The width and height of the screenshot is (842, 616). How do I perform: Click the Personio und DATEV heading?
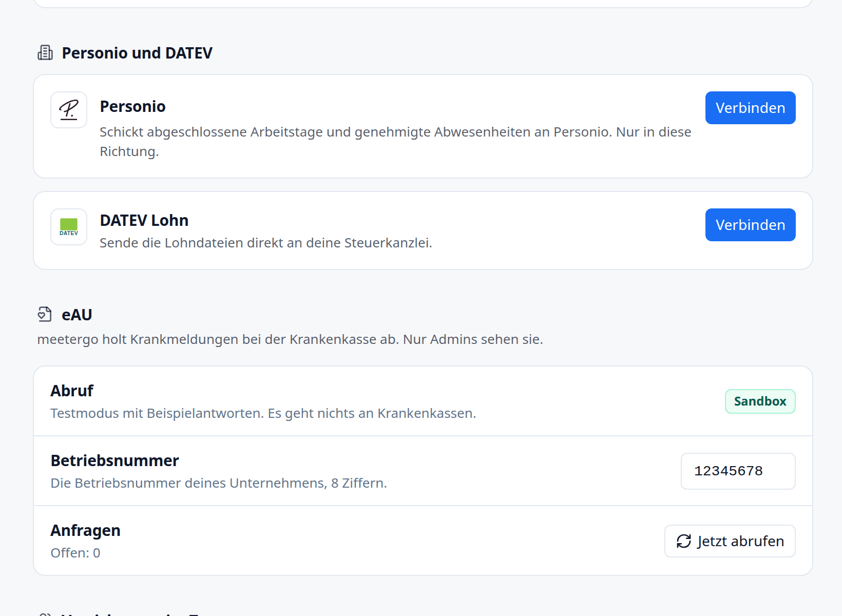[137, 53]
